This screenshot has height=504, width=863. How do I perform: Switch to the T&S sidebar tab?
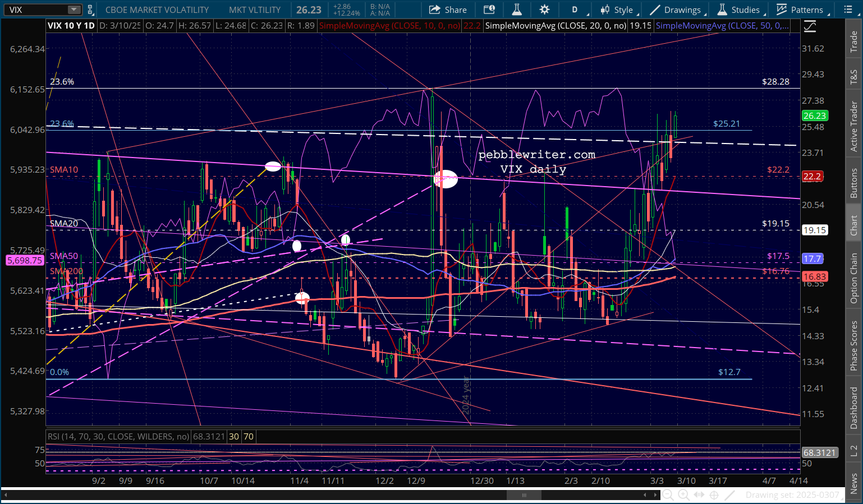[853, 77]
